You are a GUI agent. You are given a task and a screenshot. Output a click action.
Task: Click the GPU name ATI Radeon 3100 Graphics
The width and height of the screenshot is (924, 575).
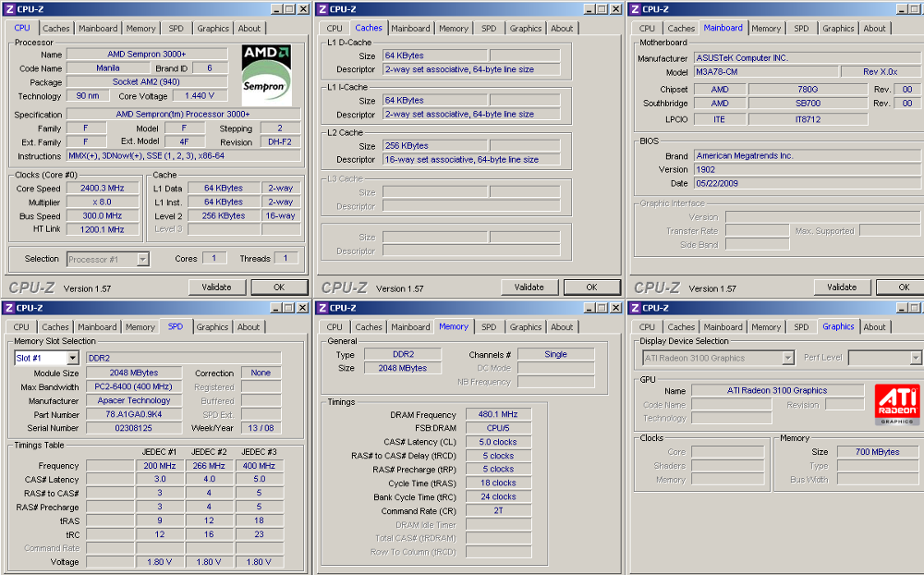coord(777,390)
